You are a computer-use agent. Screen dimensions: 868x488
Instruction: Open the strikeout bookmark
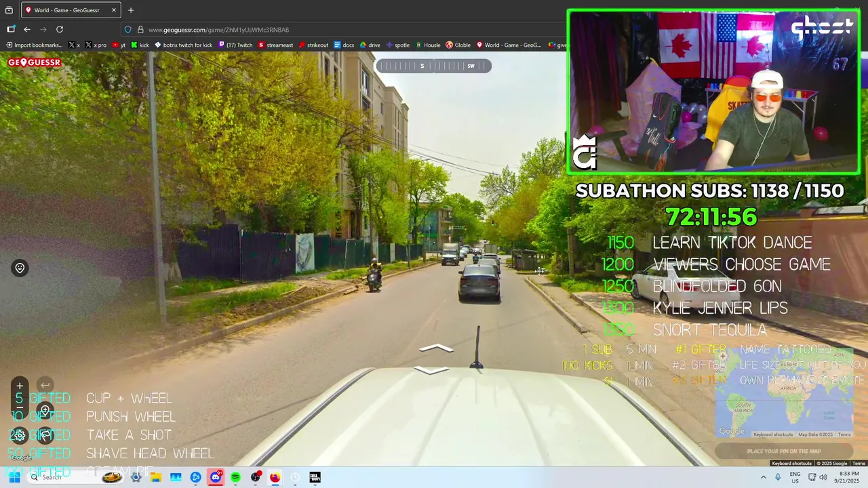[x=313, y=45]
